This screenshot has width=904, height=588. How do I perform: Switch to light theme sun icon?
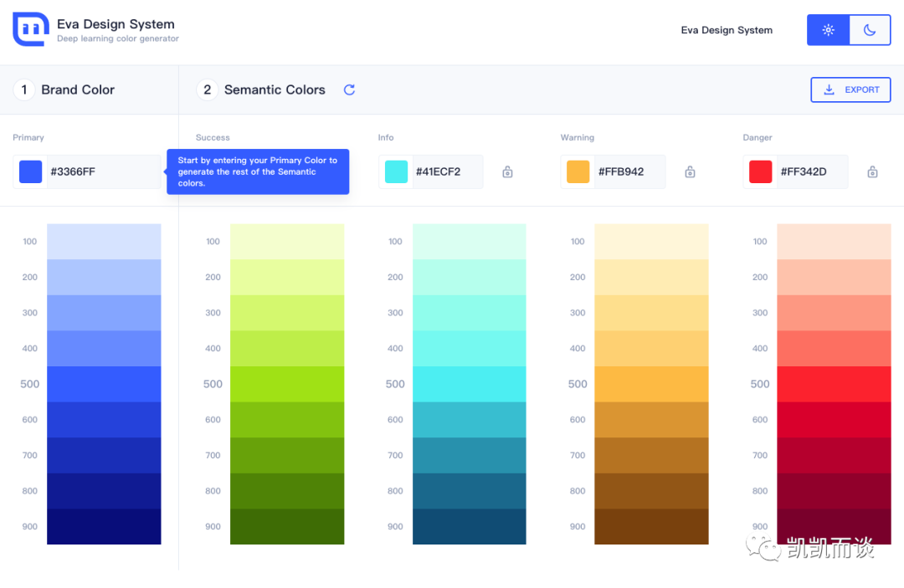pos(828,30)
